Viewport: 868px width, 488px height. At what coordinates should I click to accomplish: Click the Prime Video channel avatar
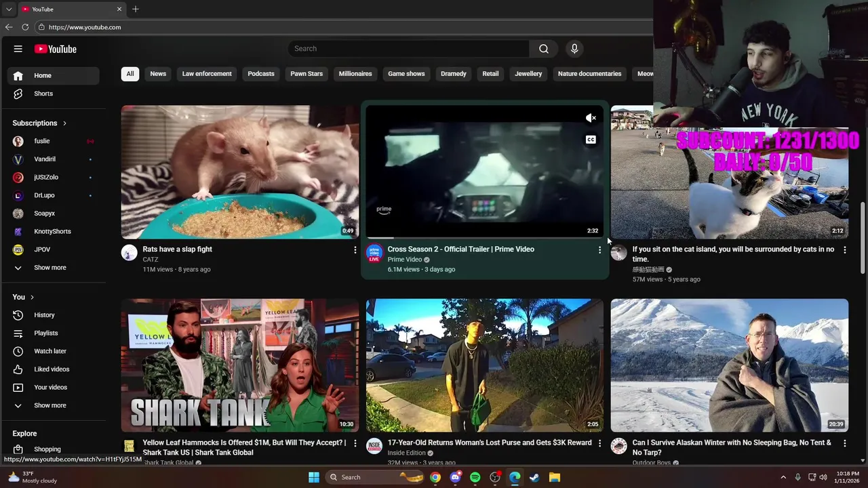point(374,253)
